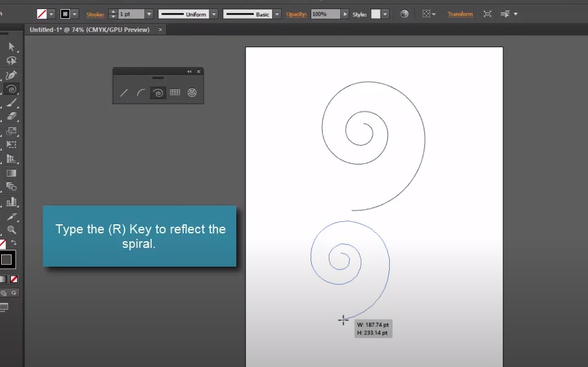Select the Gradient tool
The height and width of the screenshot is (367, 588).
[x=11, y=173]
